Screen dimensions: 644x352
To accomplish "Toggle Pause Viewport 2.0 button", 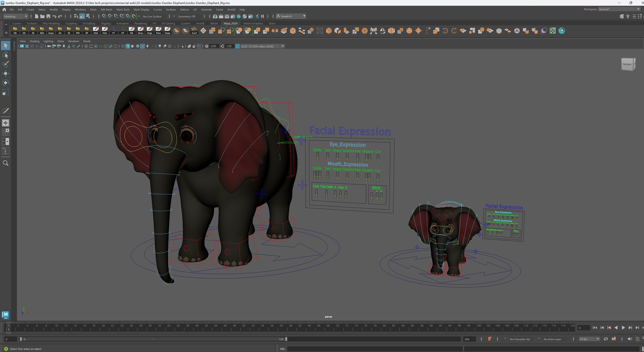I will pos(263,16).
